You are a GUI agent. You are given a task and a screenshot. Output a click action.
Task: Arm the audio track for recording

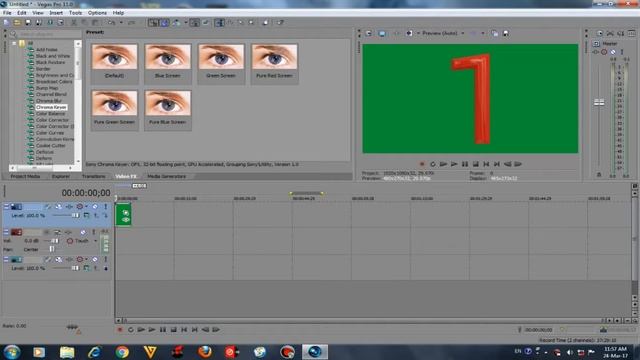click(x=47, y=232)
